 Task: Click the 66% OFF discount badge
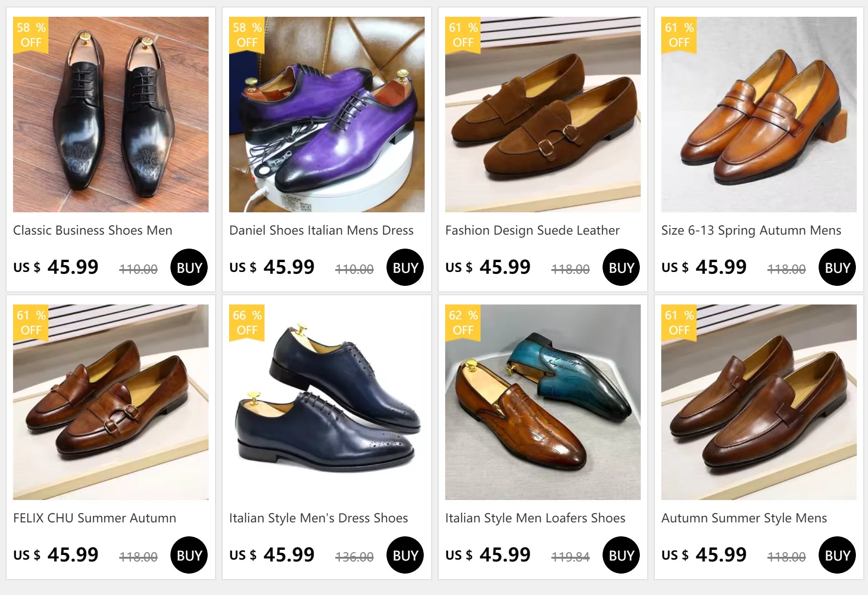(247, 323)
